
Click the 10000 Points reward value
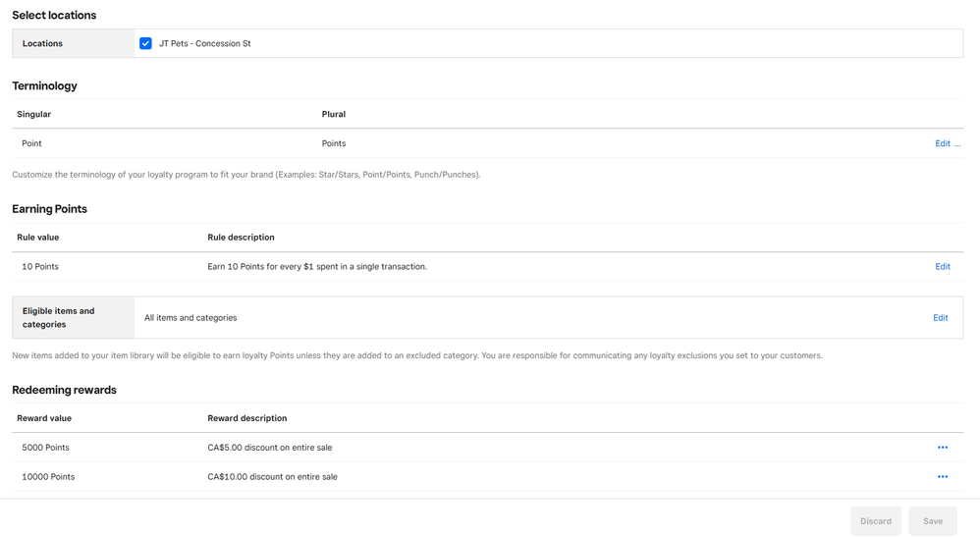pyautogui.click(x=48, y=476)
